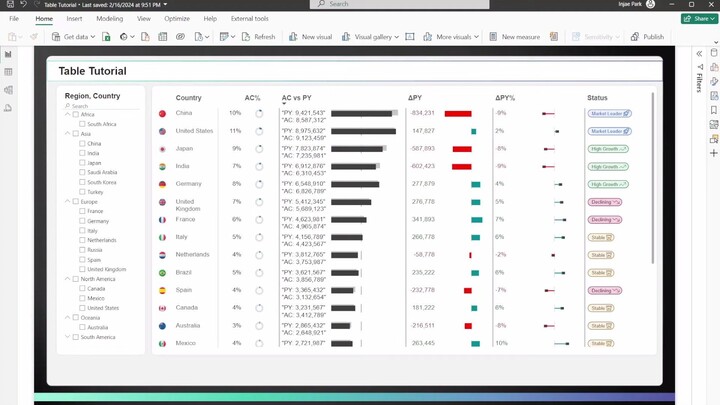Viewport: 720px width, 405px height.
Task: Click China's red ΔPY bar
Action: point(458,114)
